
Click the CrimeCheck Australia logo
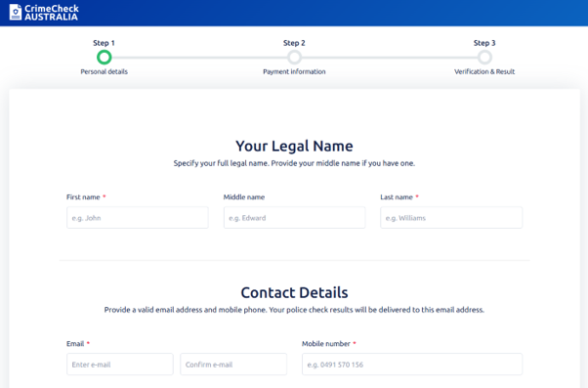[44, 13]
